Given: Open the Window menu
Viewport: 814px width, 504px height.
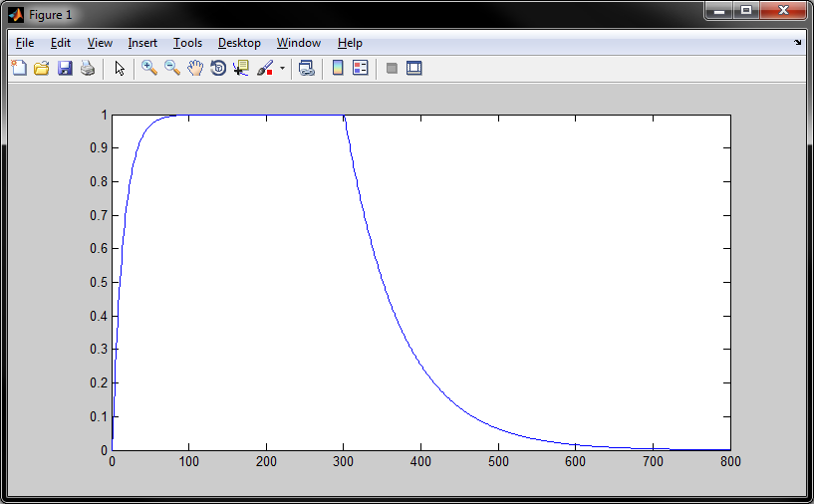Looking at the screenshot, I should (299, 43).
